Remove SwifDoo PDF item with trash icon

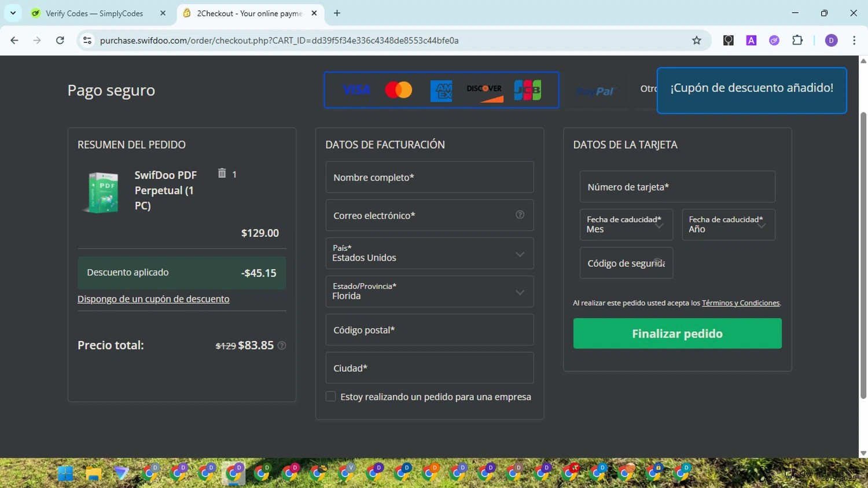pos(222,173)
